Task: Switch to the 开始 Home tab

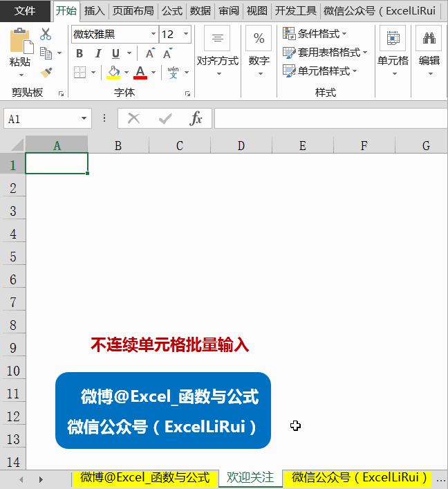Action: (x=66, y=11)
